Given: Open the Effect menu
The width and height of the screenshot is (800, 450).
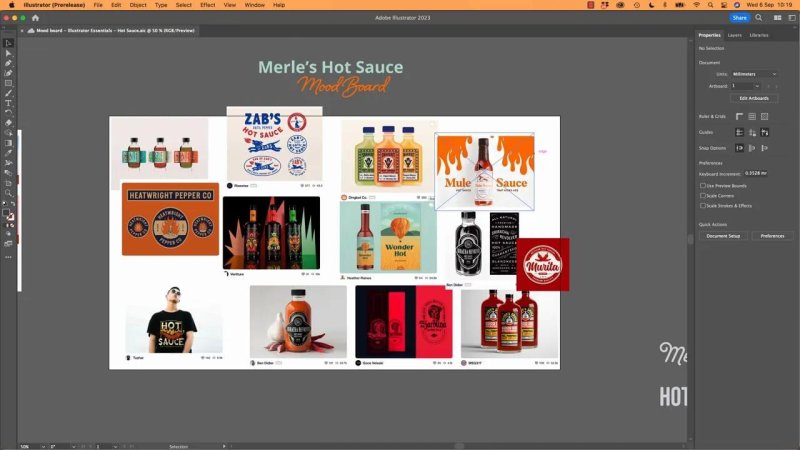Looking at the screenshot, I should [208, 5].
